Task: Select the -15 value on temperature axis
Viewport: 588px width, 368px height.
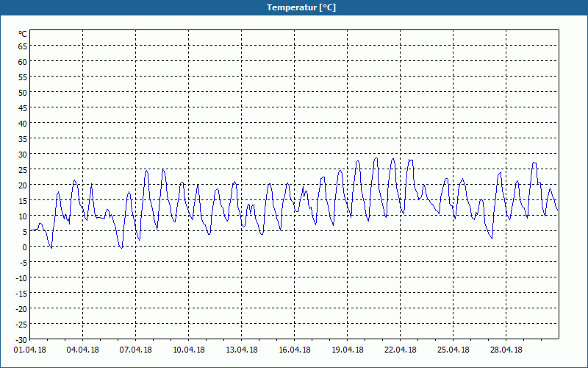Action: 21,293
